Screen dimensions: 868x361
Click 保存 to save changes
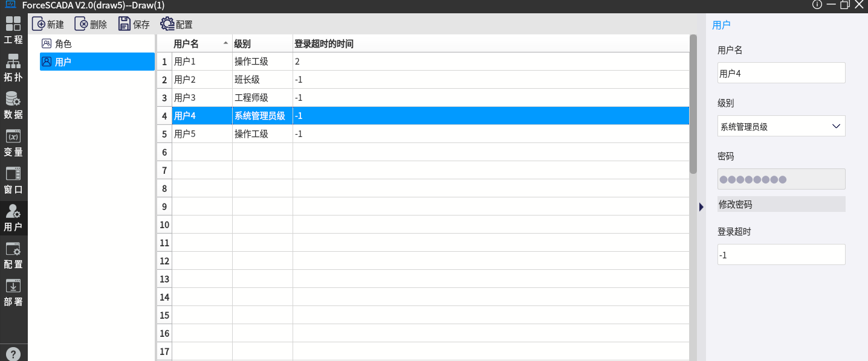pyautogui.click(x=134, y=24)
